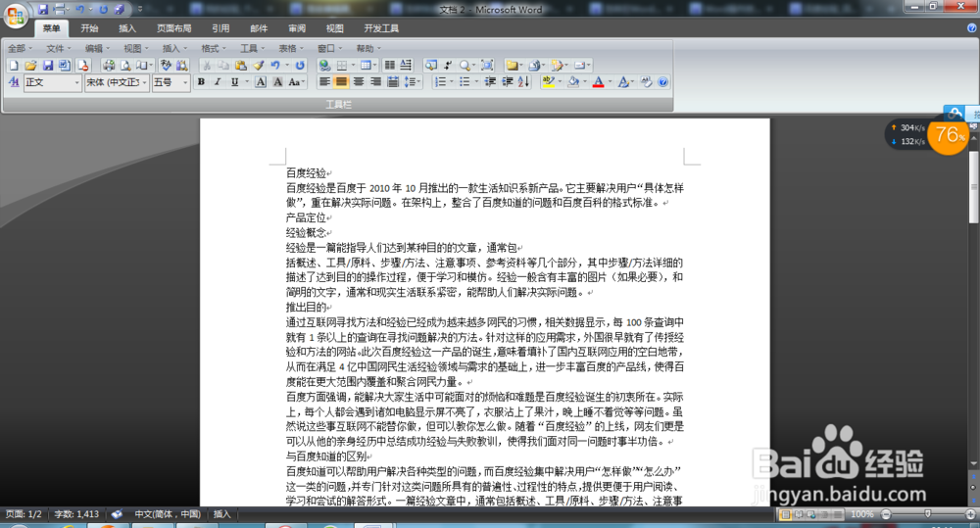Open the 格式 classic menu
The height and width of the screenshot is (528, 980).
coord(213,48)
